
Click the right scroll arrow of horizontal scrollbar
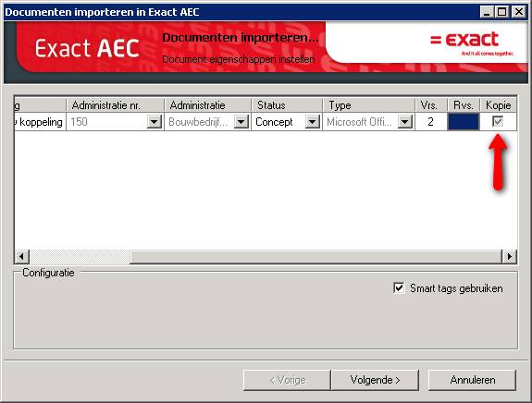pyautogui.click(x=509, y=257)
